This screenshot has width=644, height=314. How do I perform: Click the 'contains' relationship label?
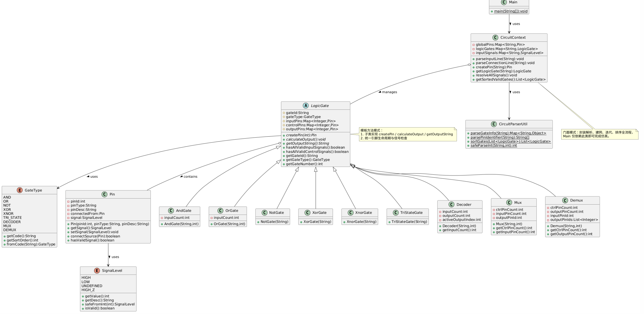point(190,177)
